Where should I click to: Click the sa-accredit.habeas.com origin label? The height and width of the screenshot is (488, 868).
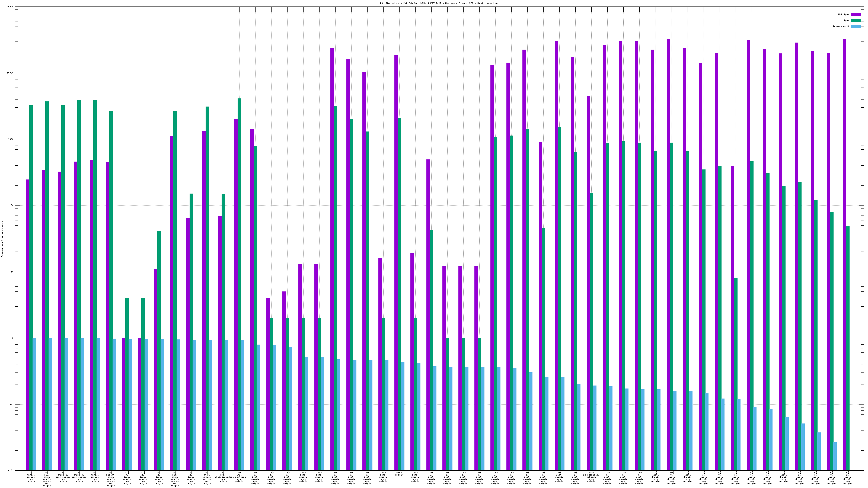click(591, 477)
